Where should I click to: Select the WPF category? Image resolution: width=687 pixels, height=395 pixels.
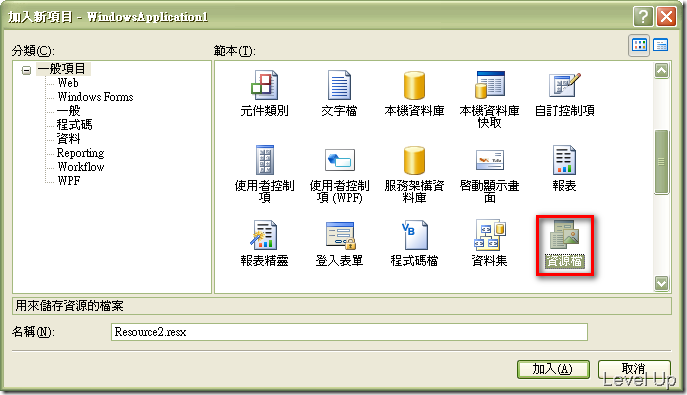69,180
